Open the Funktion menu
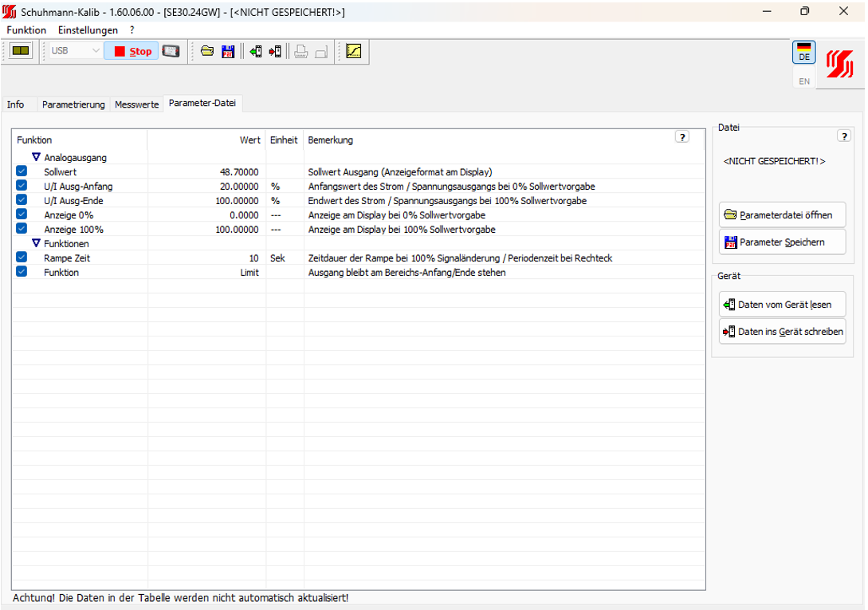The height and width of the screenshot is (610, 868). [26, 30]
